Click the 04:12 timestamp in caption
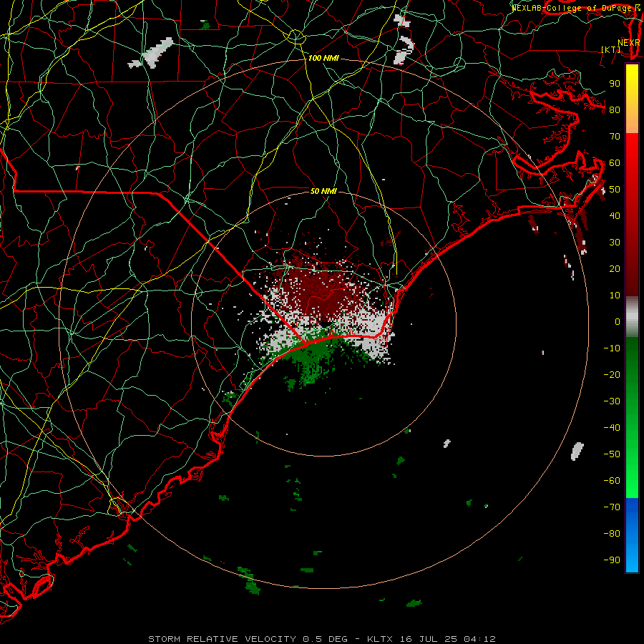The image size is (644, 644). pos(479,639)
